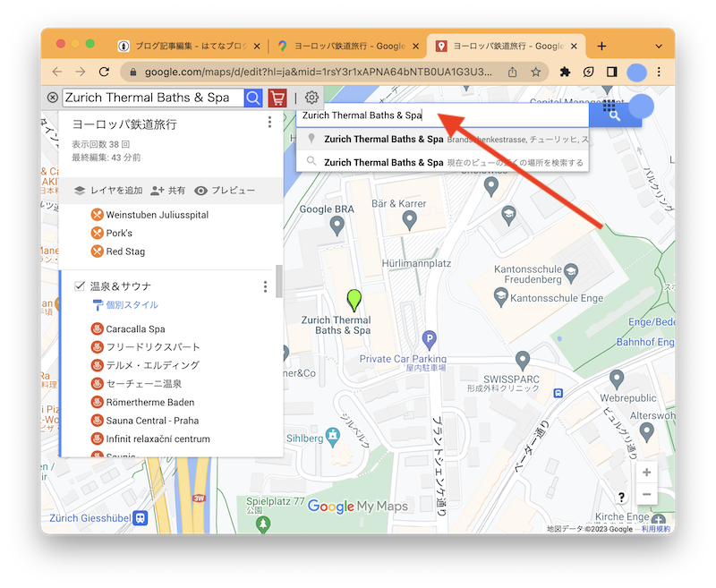Switch to the はてなブログ記事編集 tab
Viewport: 716px width, 588px height.
tap(189, 47)
